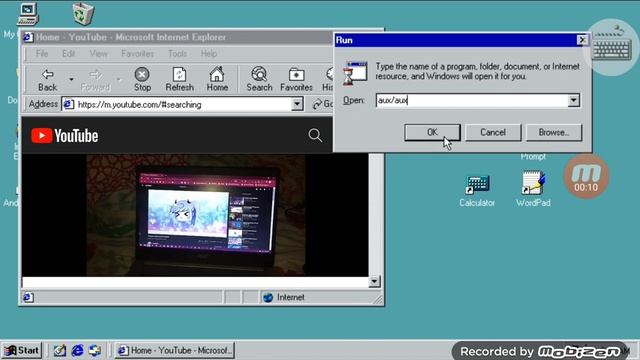This screenshot has width=640, height=360.
Task: Close the Run dialog
Action: point(582,40)
